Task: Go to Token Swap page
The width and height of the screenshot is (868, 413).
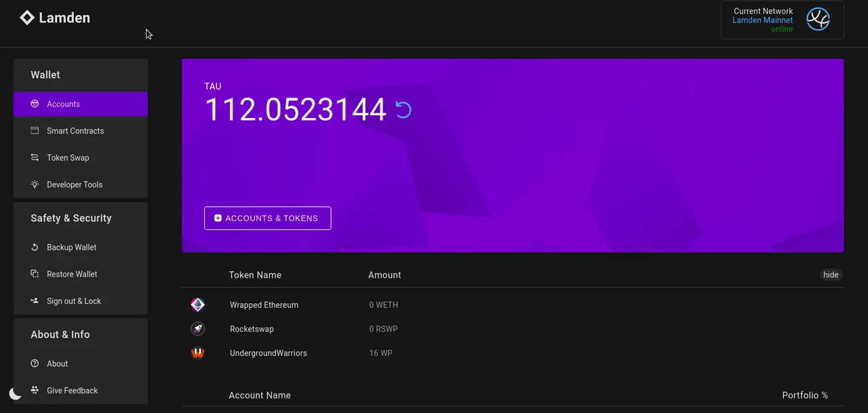Action: [81, 157]
